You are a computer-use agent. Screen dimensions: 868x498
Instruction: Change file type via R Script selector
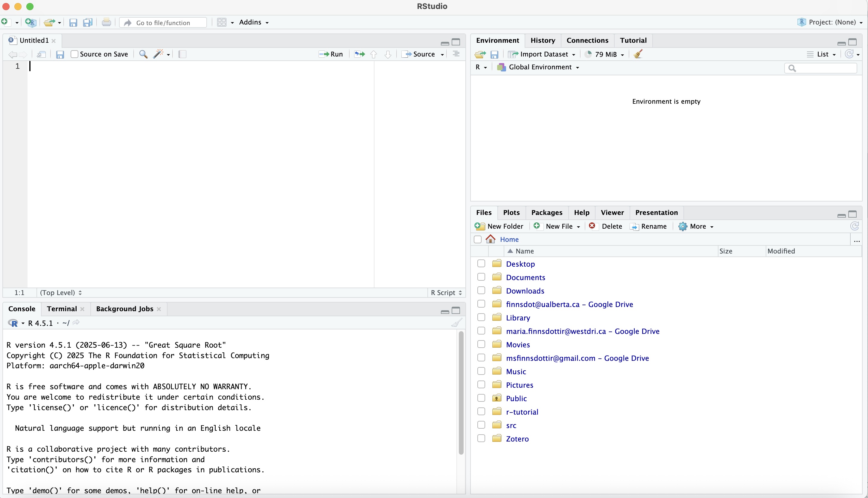click(x=447, y=293)
